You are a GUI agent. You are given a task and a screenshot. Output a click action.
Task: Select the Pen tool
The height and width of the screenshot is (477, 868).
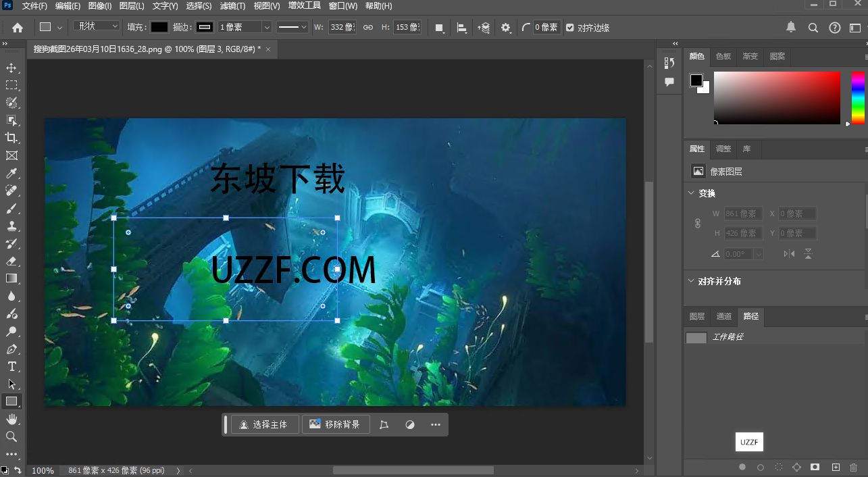tap(11, 349)
